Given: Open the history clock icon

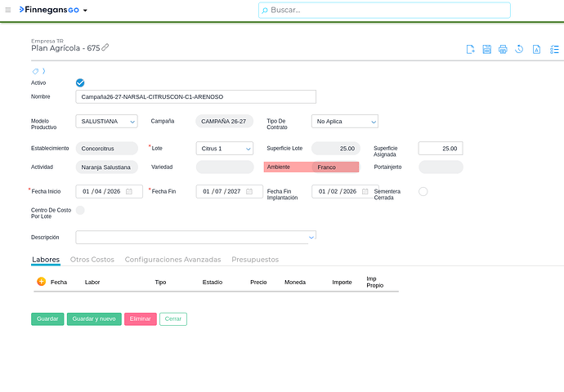Looking at the screenshot, I should 519,49.
